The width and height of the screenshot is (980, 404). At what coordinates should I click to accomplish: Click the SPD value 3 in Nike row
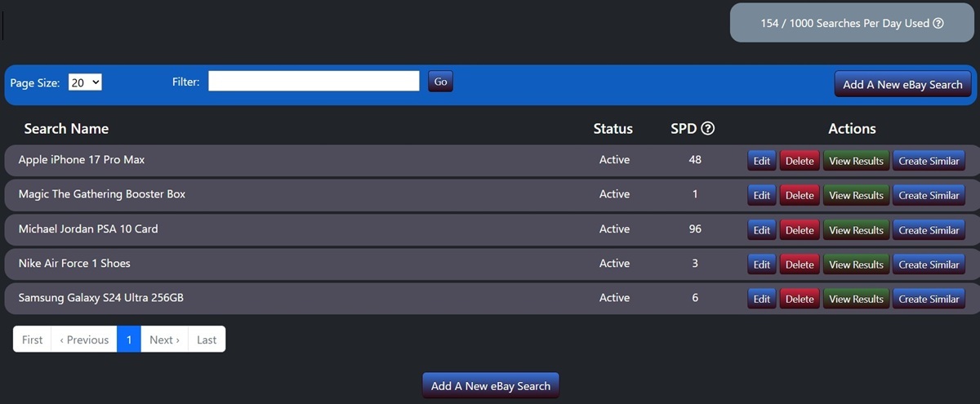pyautogui.click(x=695, y=264)
